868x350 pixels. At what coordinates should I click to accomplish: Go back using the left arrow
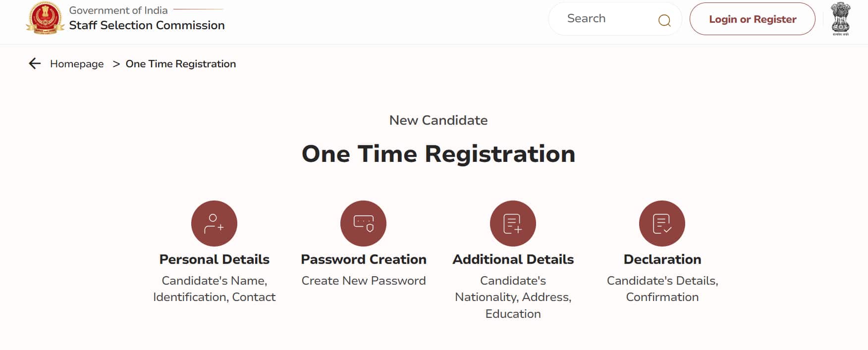click(x=35, y=63)
